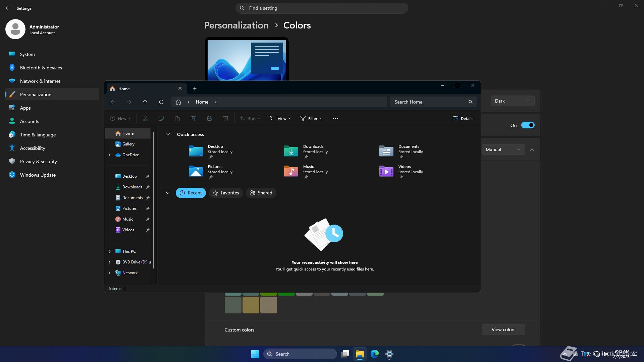Open the View menu in the toolbar
The image size is (644, 362).
click(x=280, y=118)
